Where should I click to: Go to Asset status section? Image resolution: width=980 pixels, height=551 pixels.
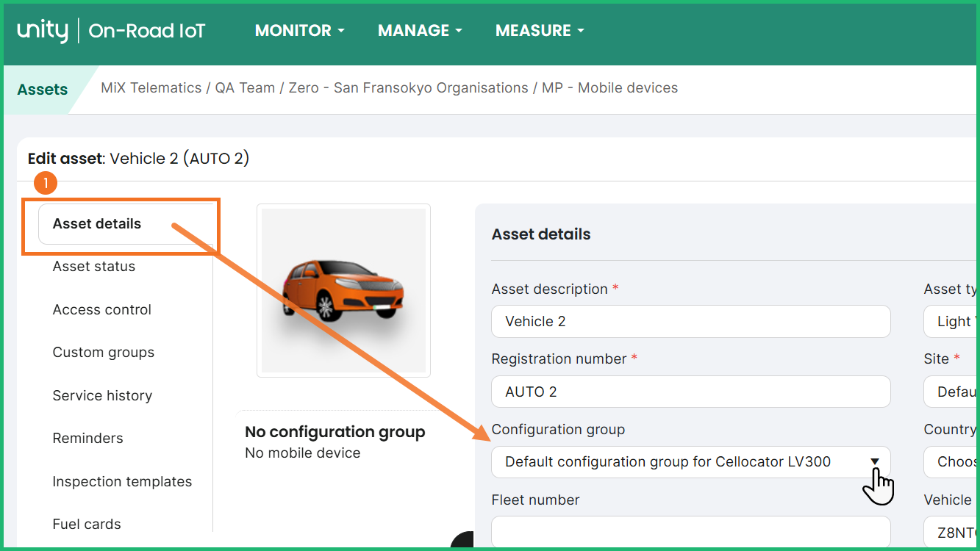pos(94,267)
